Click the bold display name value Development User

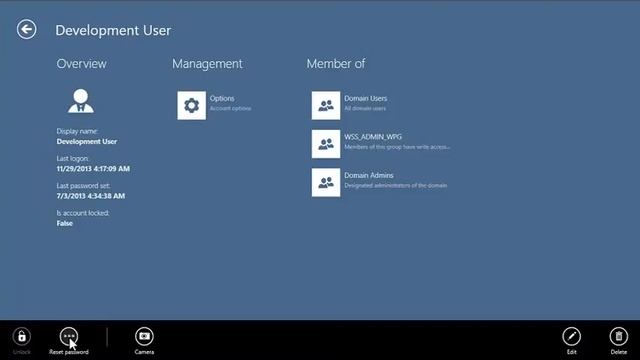(87, 142)
